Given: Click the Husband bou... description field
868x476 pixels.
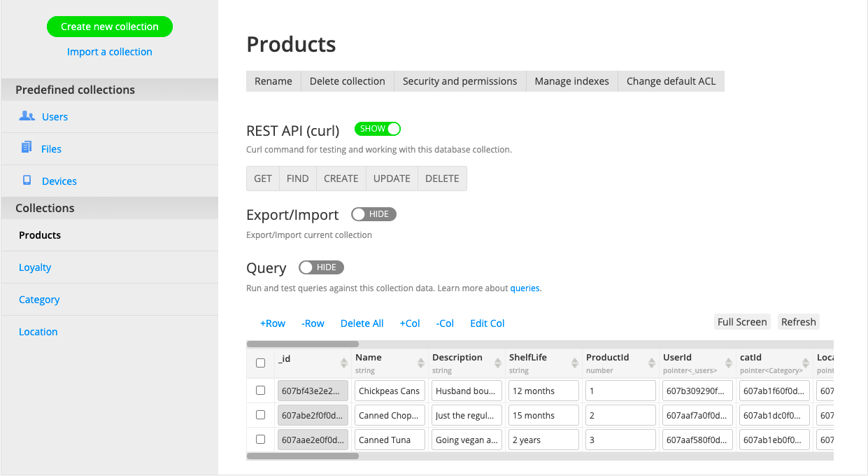Looking at the screenshot, I should tap(467, 391).
